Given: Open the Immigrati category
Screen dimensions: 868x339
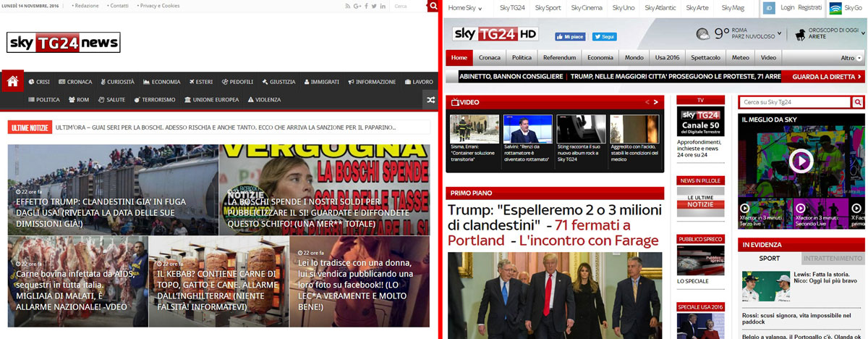Looking at the screenshot, I should 321,82.
